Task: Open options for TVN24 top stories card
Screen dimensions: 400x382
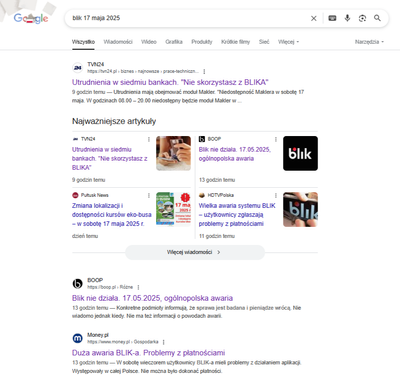Action: 149,139
